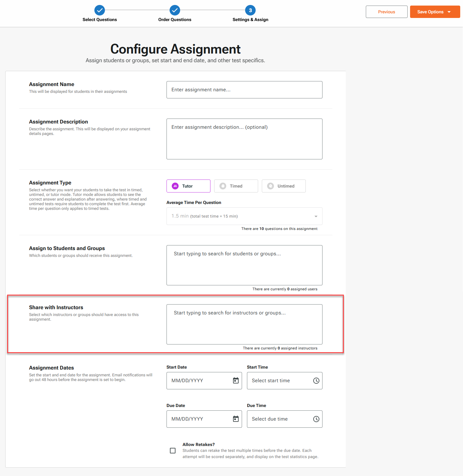Open the Save Options dropdown arrow
Screen dimensions: 463x476
(x=449, y=12)
